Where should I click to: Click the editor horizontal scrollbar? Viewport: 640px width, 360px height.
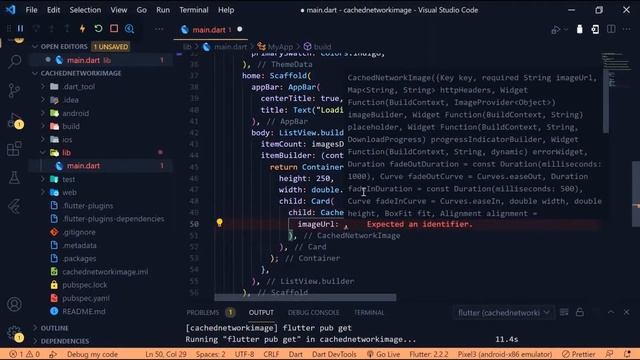[x=305, y=298]
